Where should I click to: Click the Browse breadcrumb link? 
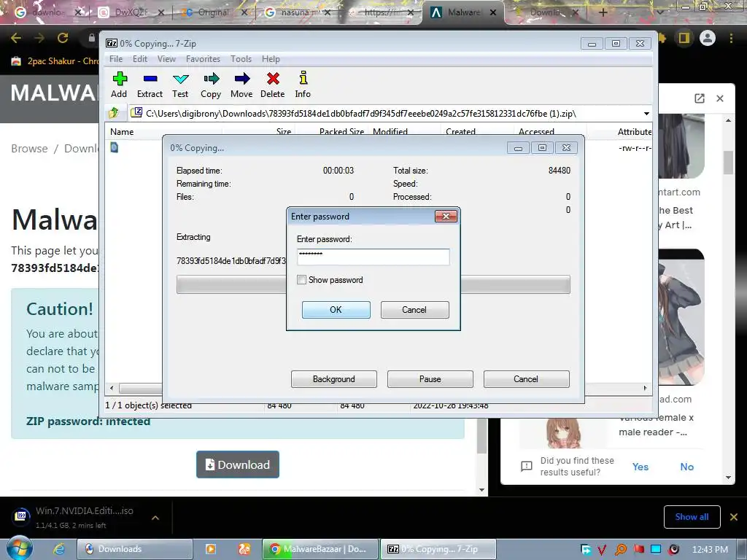tap(29, 149)
